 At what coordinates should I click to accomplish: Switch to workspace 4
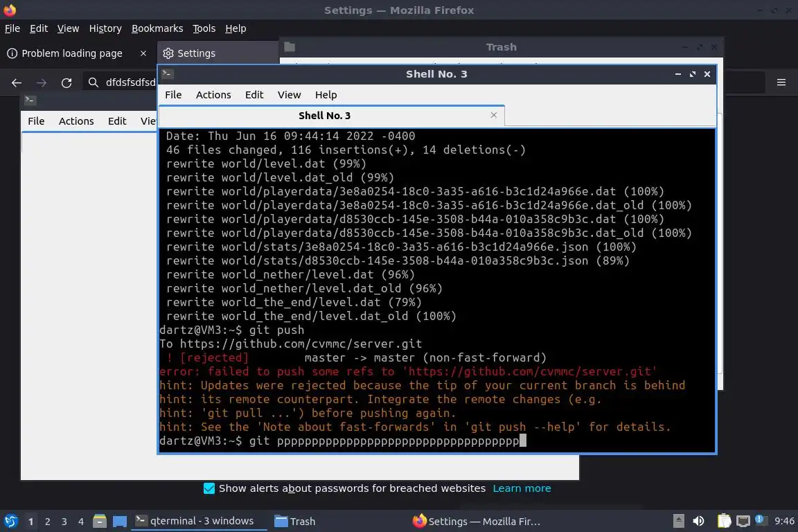[x=81, y=522]
